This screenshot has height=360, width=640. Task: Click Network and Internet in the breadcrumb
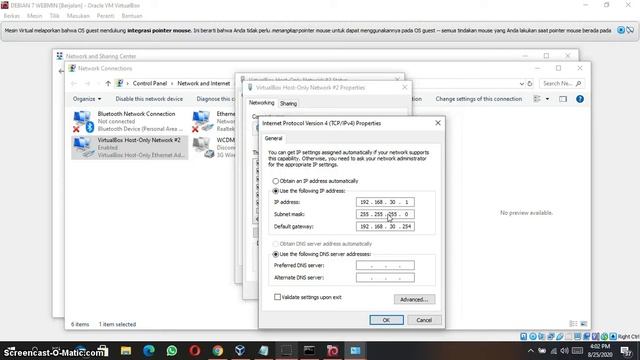tap(204, 83)
